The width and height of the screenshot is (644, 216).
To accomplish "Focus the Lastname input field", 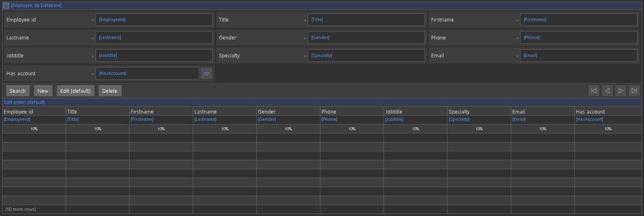I will point(154,38).
